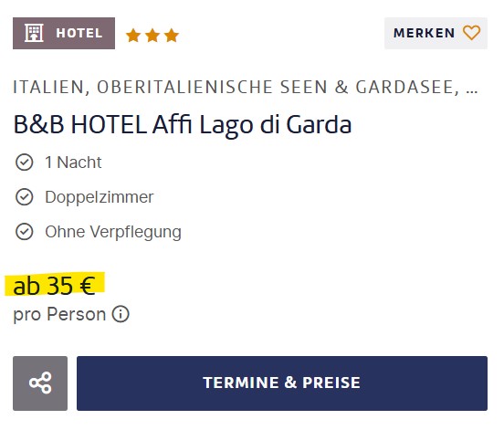
Task: Click the hotel building icon
Action: (34, 33)
